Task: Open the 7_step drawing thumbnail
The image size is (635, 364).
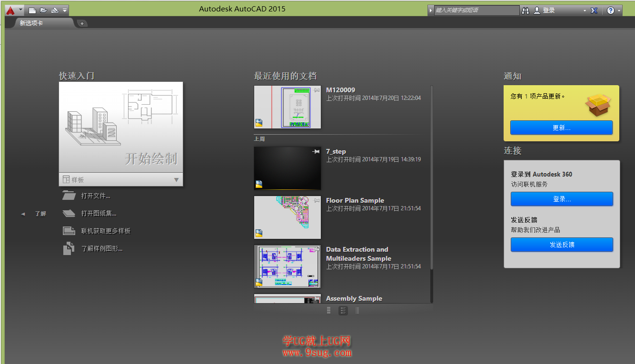Action: coord(288,168)
